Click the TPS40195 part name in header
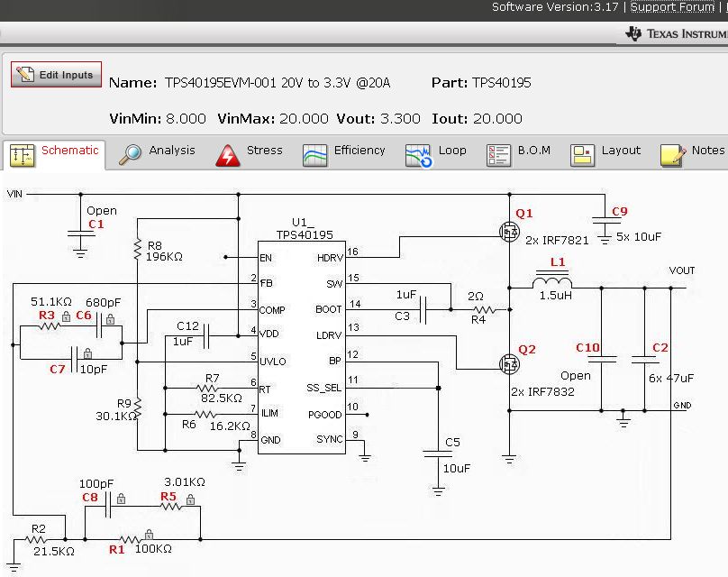This screenshot has height=577, width=728. [x=502, y=83]
